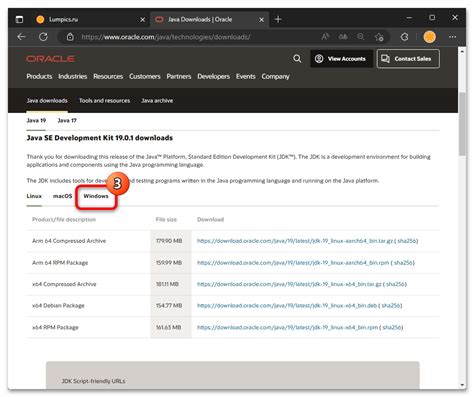Click the read aloud icon
474x397 pixels.
tap(325, 37)
